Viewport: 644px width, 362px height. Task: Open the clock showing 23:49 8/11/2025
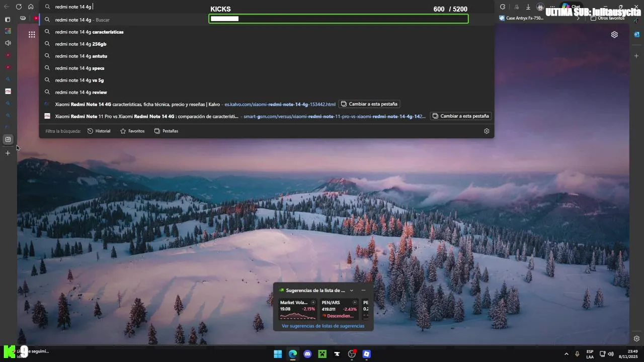pyautogui.click(x=628, y=354)
